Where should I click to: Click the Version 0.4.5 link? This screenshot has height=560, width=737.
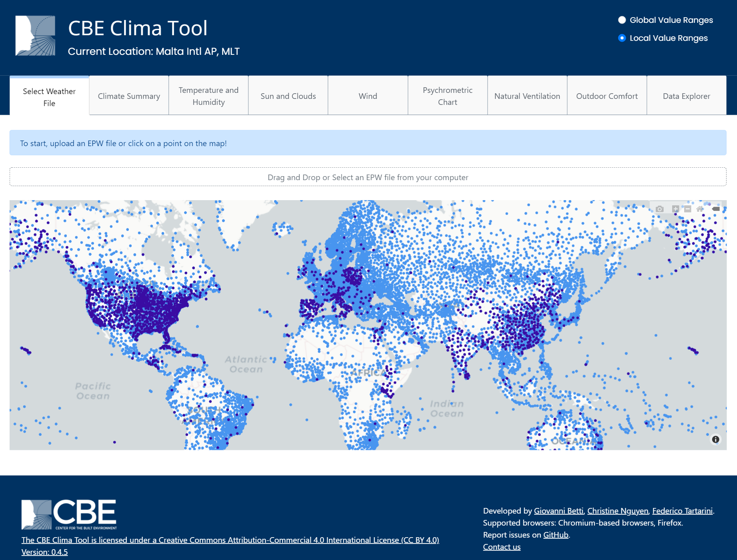[44, 552]
